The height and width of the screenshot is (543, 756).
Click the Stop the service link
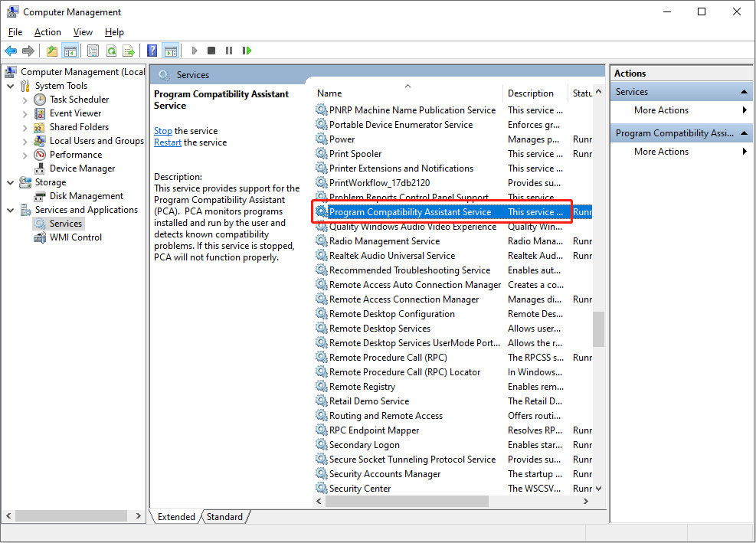pos(162,130)
